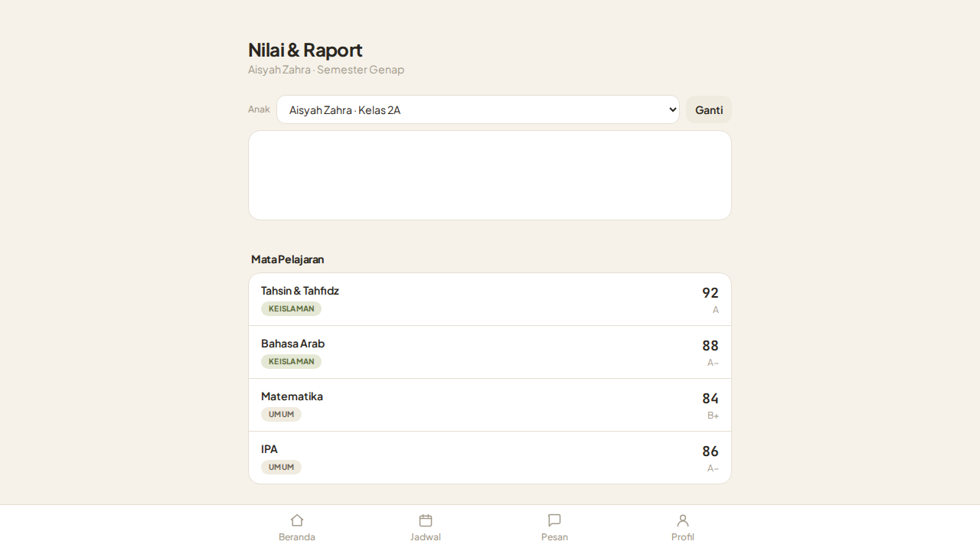
Task: Click the KEISLAMAN tag under Bahasa Arab
Action: [x=291, y=362]
